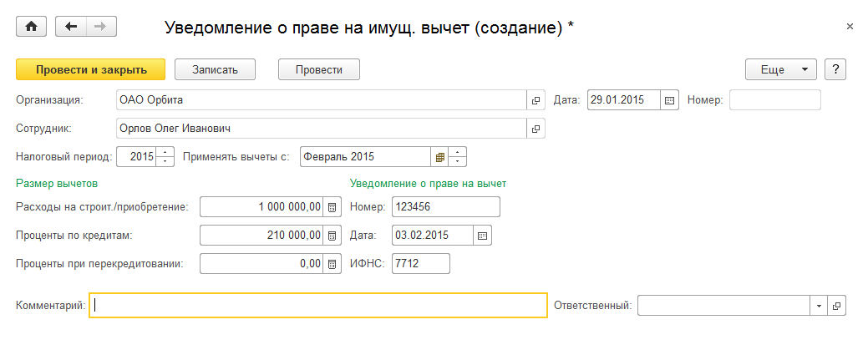Screen dimensions: 868x350
Task: Open the employee Орлов Олег Иванович record
Action: pyautogui.click(x=536, y=129)
